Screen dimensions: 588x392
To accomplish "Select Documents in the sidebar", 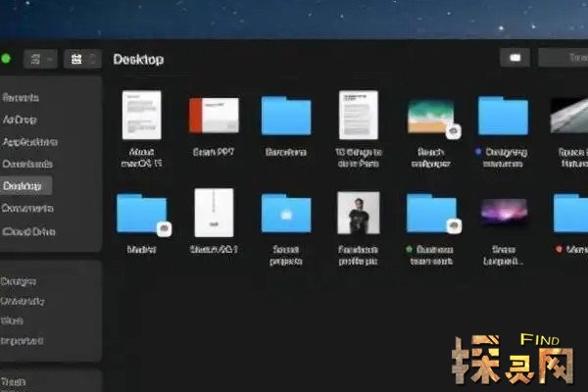I will coord(27,208).
